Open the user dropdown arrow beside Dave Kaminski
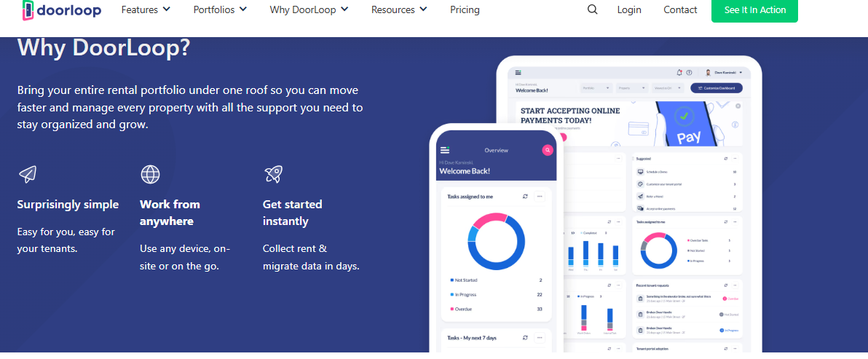This screenshot has height=359, width=868. pos(741,73)
